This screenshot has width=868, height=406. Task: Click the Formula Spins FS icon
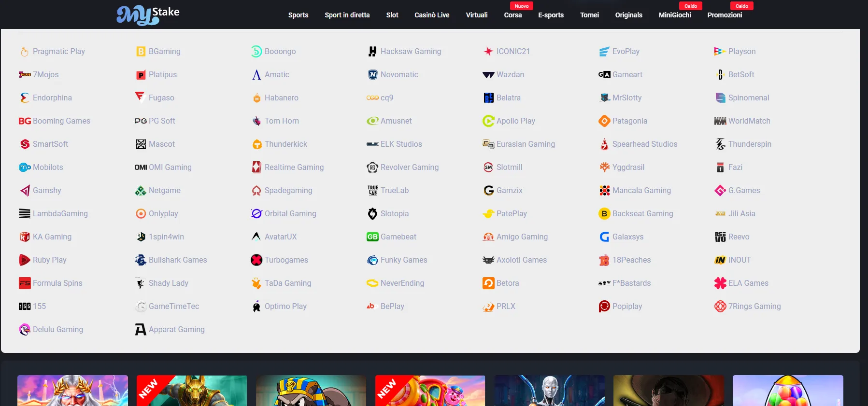pos(25,283)
